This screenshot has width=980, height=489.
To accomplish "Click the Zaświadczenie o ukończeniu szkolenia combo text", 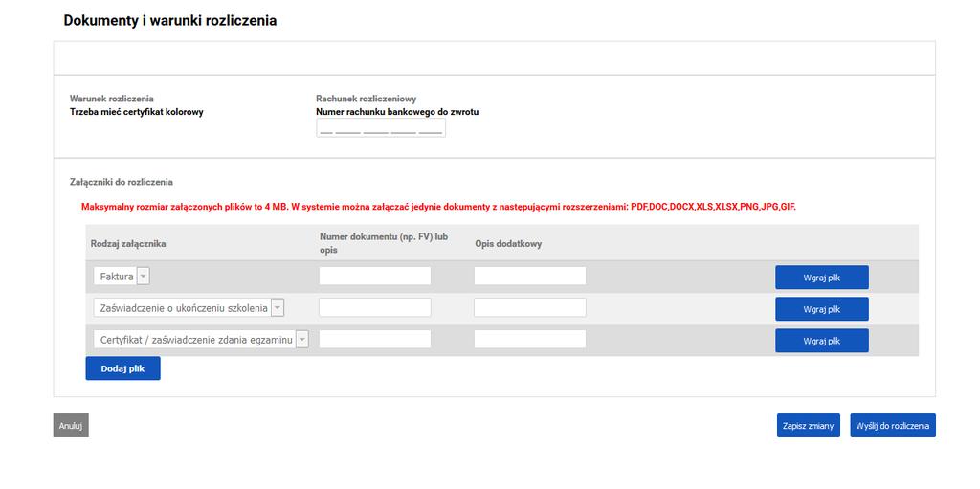I will click(183, 307).
